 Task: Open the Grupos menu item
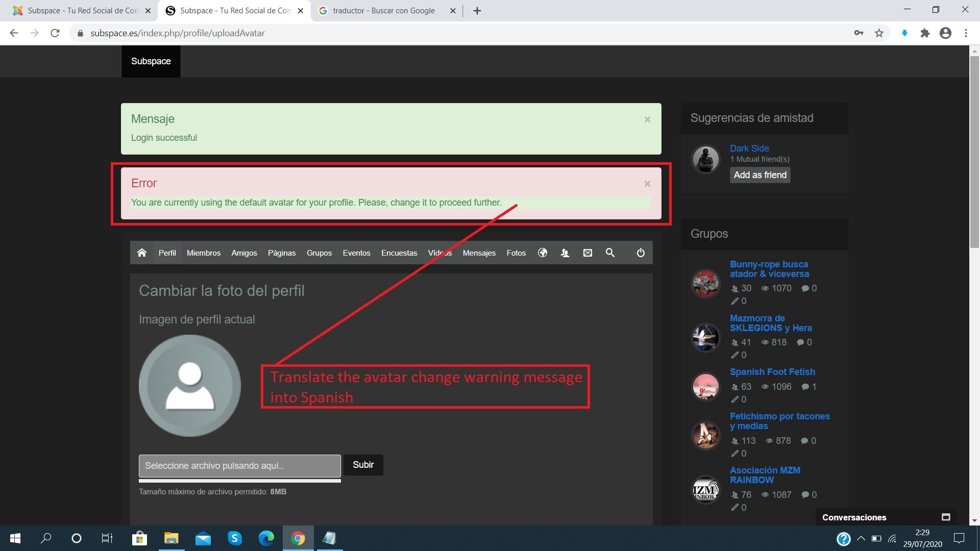(319, 253)
